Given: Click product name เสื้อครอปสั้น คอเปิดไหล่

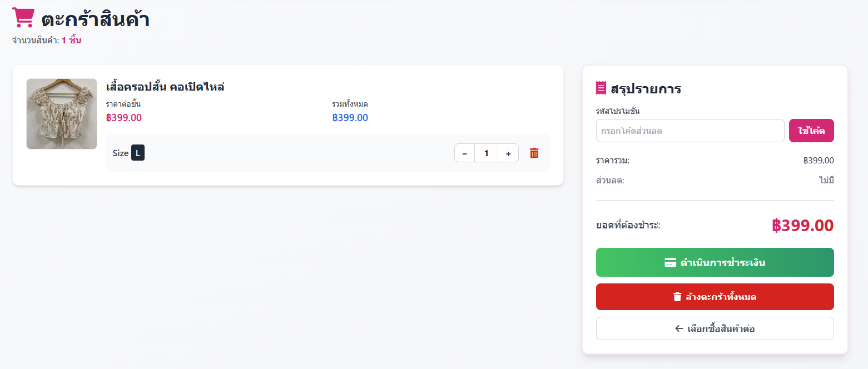Looking at the screenshot, I should [x=165, y=87].
